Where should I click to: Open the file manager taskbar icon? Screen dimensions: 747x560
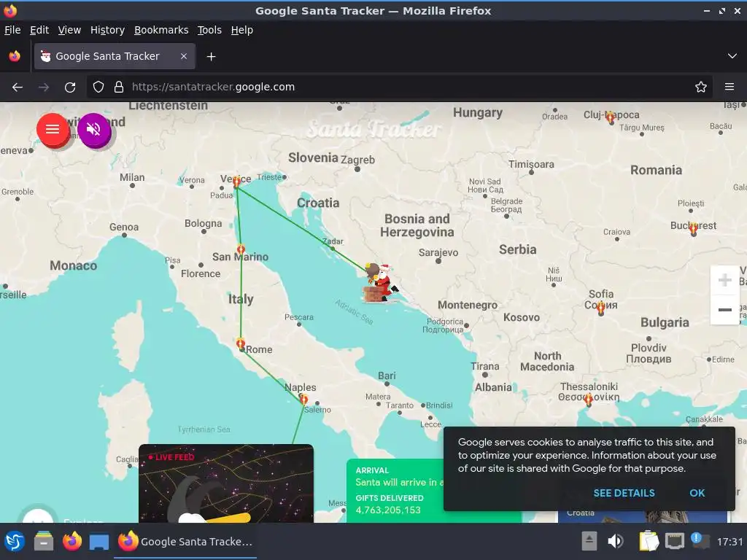coord(44,542)
